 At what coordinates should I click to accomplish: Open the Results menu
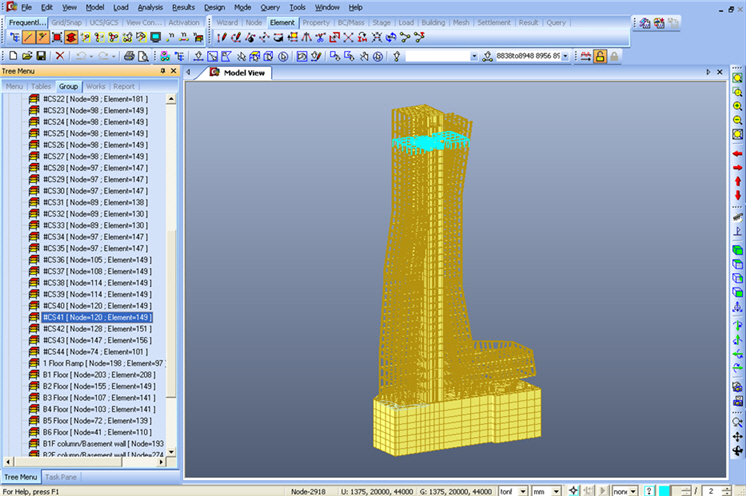[183, 7]
